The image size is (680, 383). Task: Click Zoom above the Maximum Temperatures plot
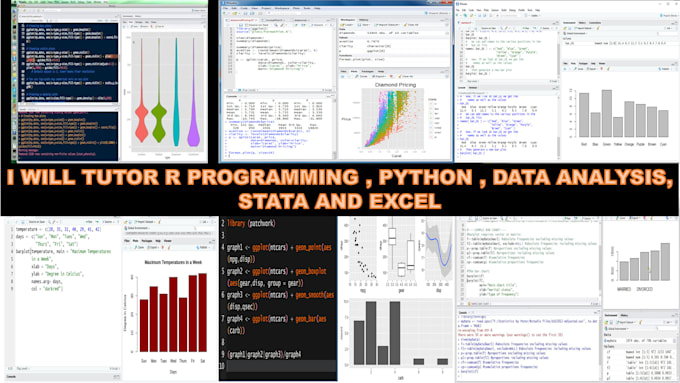pos(140,248)
